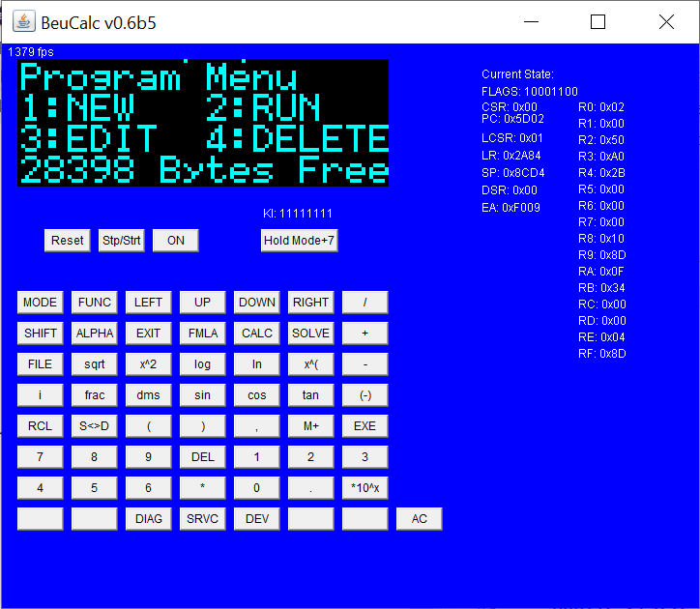Open the FILE key menu

click(40, 364)
